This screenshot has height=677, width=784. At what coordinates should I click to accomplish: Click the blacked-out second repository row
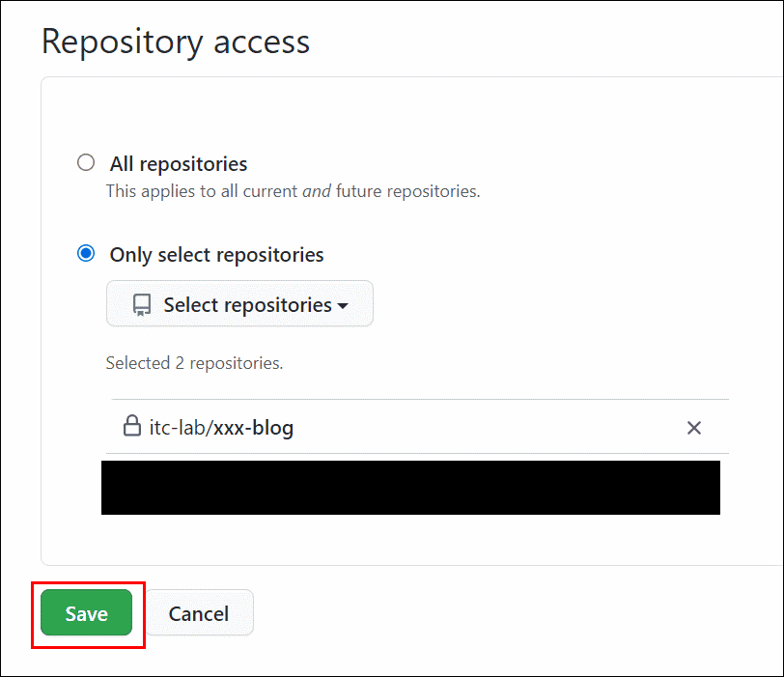[x=410, y=488]
